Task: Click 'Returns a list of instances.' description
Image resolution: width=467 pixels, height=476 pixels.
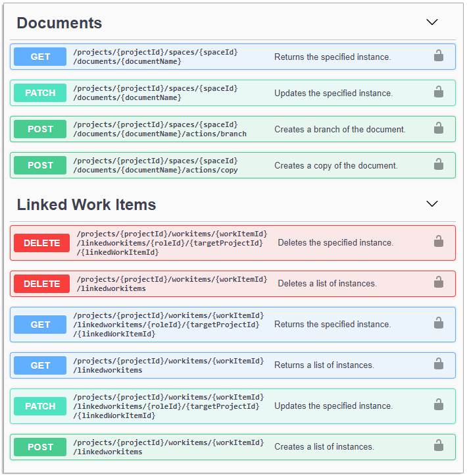Action: coord(324,365)
